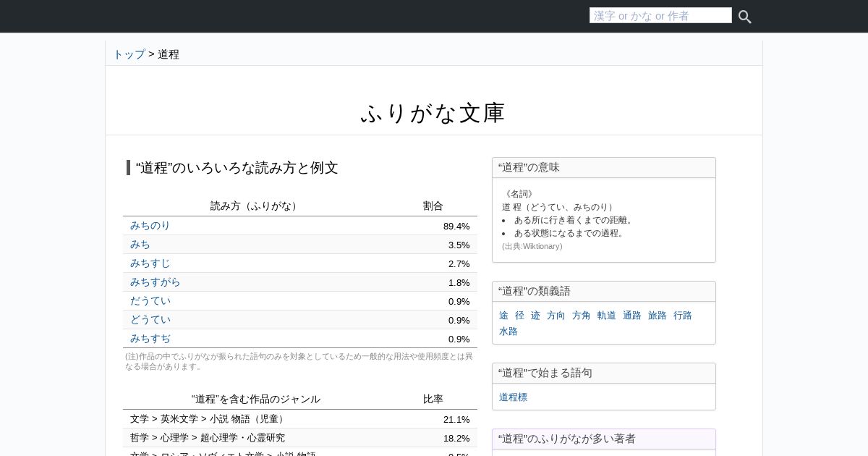Screen dimensions: 868x456
Task: Open synonym 途
Action: point(504,316)
